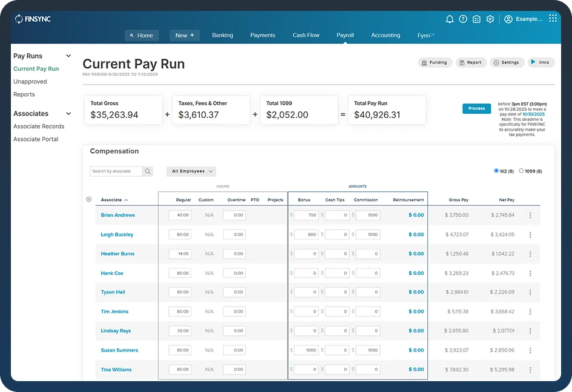Collapse the Pay Runs section chevron
572x392 pixels.
coord(67,56)
